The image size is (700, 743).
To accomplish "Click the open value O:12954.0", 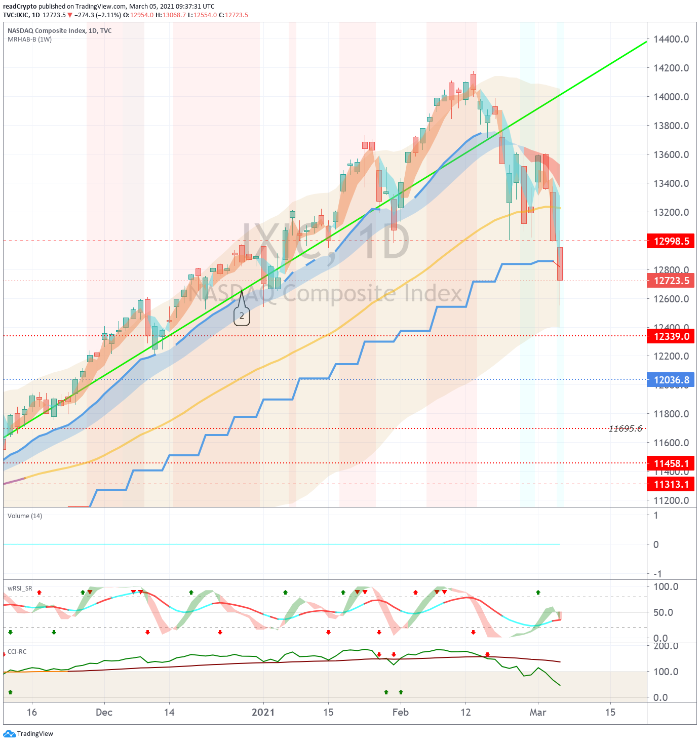I will tap(138, 15).
